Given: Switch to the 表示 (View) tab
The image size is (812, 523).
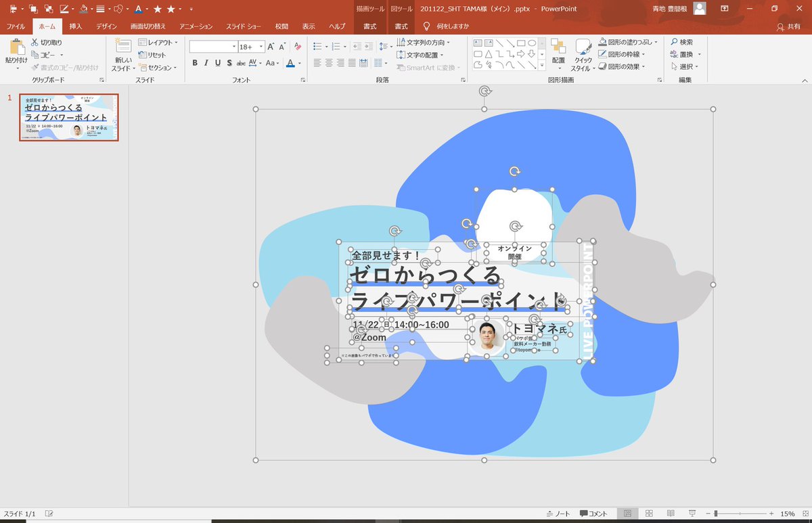Looking at the screenshot, I should [308, 26].
